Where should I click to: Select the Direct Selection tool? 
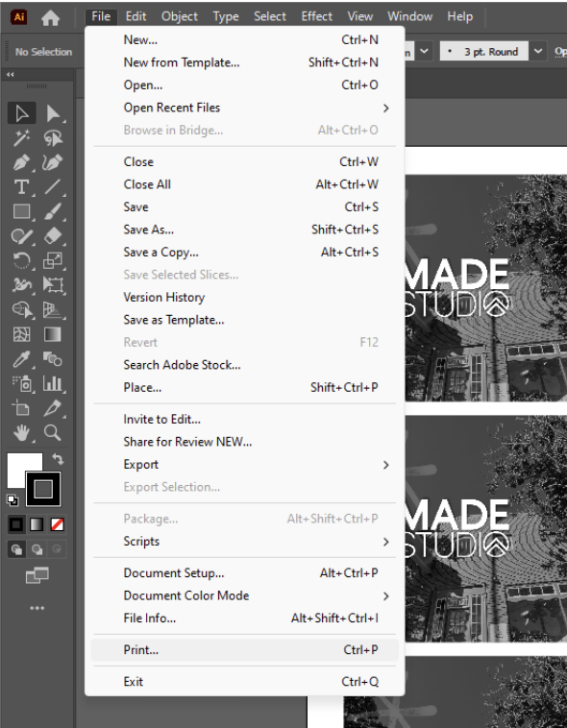[53, 113]
